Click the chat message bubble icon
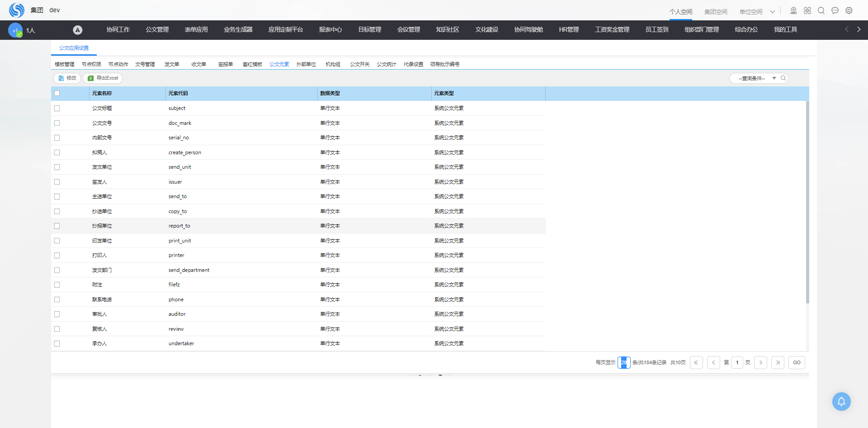This screenshot has height=428, width=868. point(835,11)
